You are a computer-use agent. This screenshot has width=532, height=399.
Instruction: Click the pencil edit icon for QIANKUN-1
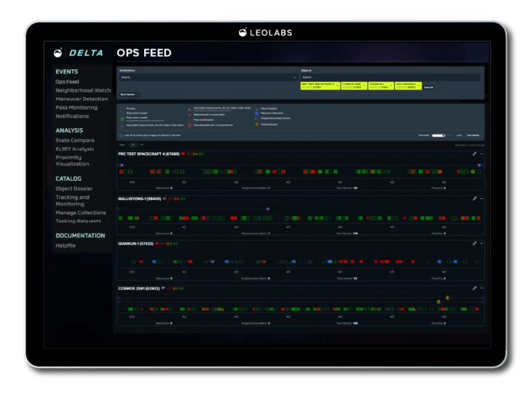point(475,244)
